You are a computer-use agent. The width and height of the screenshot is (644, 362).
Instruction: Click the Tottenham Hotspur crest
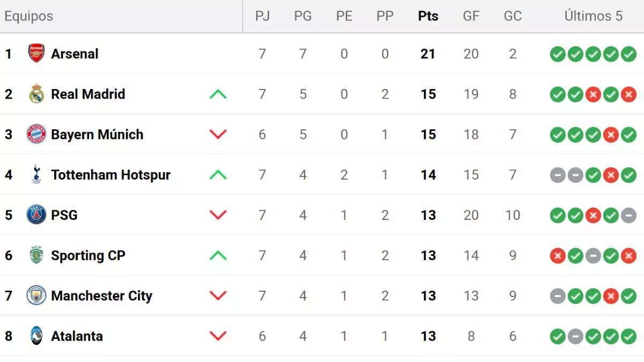point(36,175)
